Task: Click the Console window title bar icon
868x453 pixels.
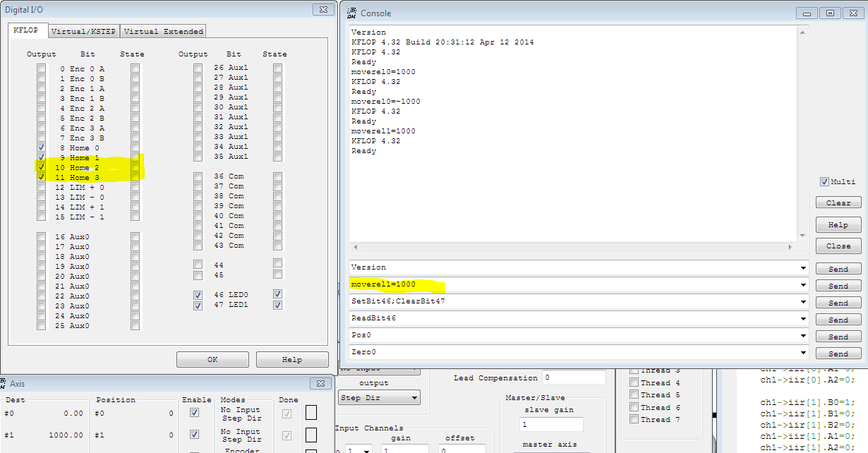Action: pos(351,13)
